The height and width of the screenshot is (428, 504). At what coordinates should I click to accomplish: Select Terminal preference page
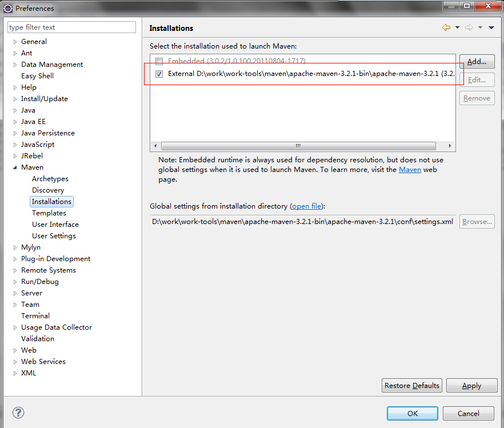click(35, 316)
